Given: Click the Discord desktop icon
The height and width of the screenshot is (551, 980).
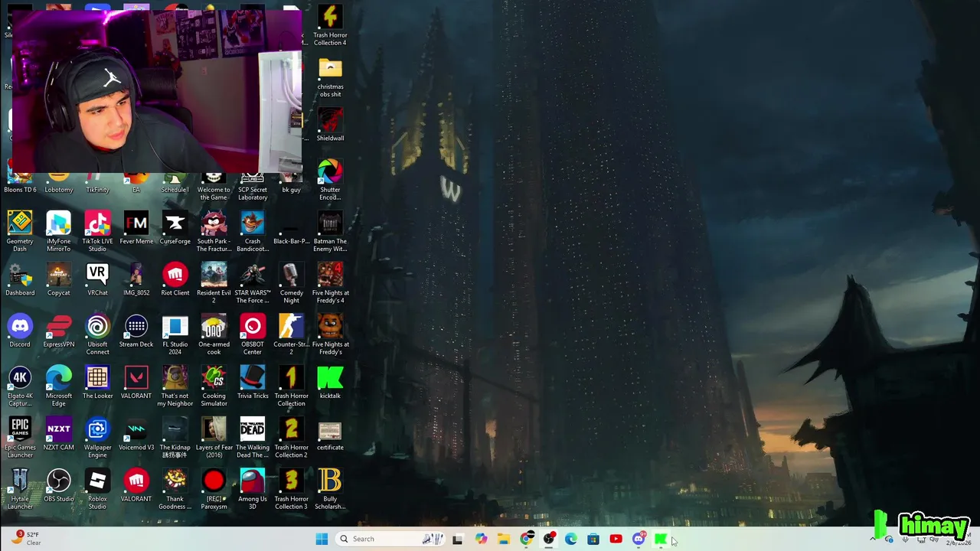Looking at the screenshot, I should coord(20,331).
